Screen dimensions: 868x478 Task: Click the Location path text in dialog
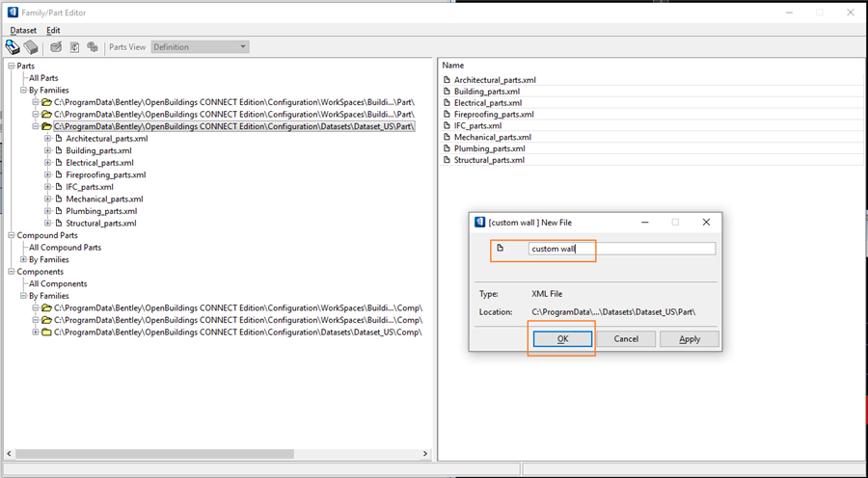coord(613,312)
